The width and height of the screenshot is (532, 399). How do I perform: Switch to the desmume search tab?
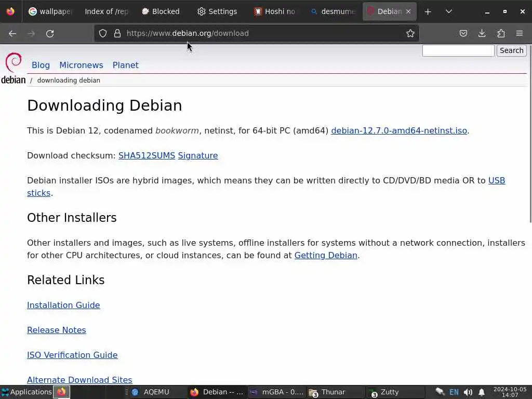coord(333,11)
